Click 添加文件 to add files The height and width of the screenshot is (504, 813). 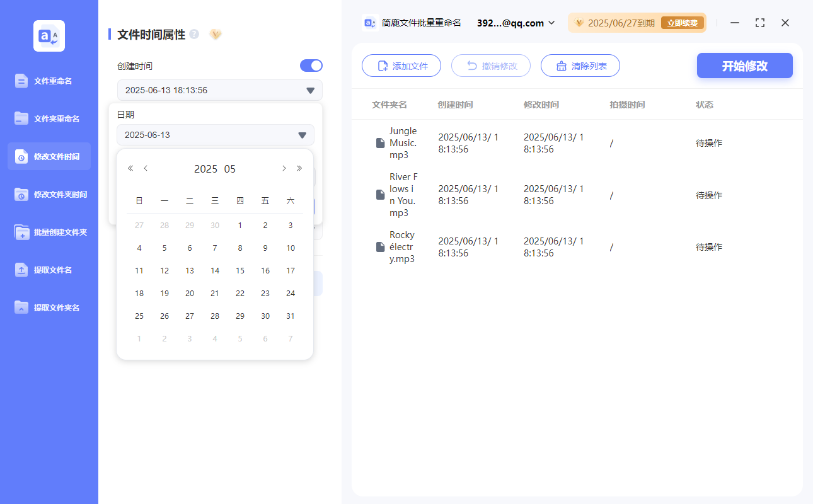(x=401, y=65)
